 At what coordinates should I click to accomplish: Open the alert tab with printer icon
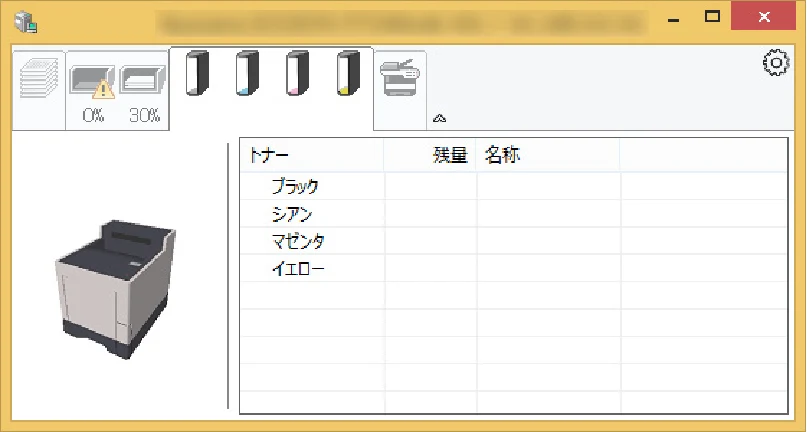(400, 90)
